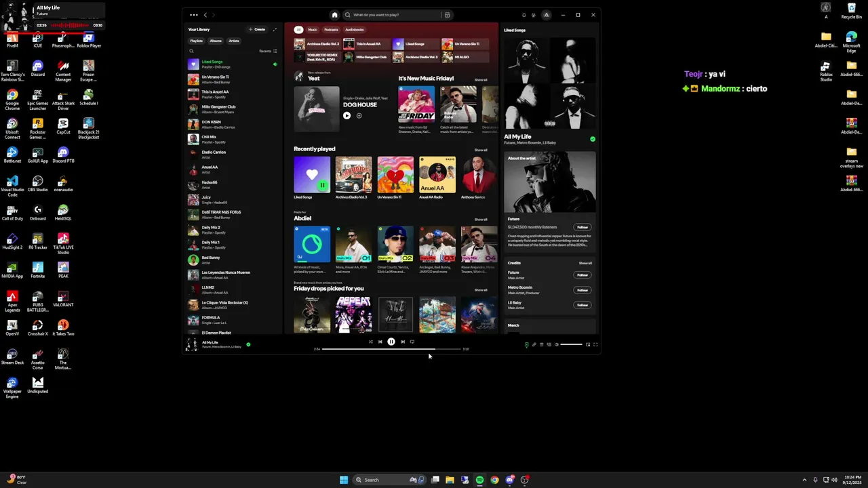
Task: Open Windows Start menu
Action: [x=344, y=480]
